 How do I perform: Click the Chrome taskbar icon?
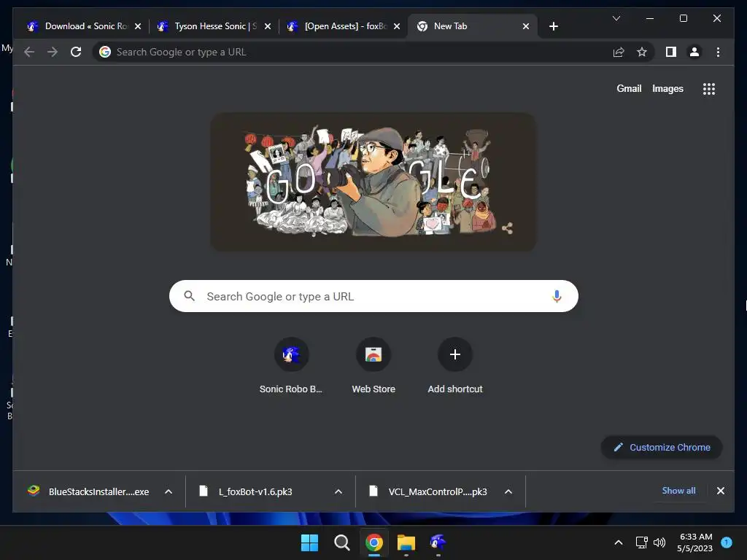[x=374, y=542]
